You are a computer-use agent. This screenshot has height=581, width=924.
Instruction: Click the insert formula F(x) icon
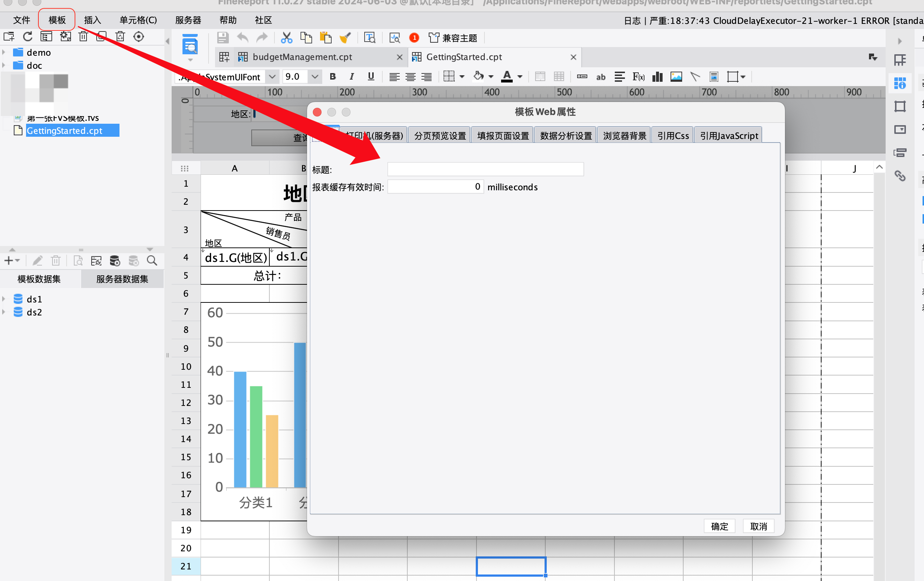point(639,77)
